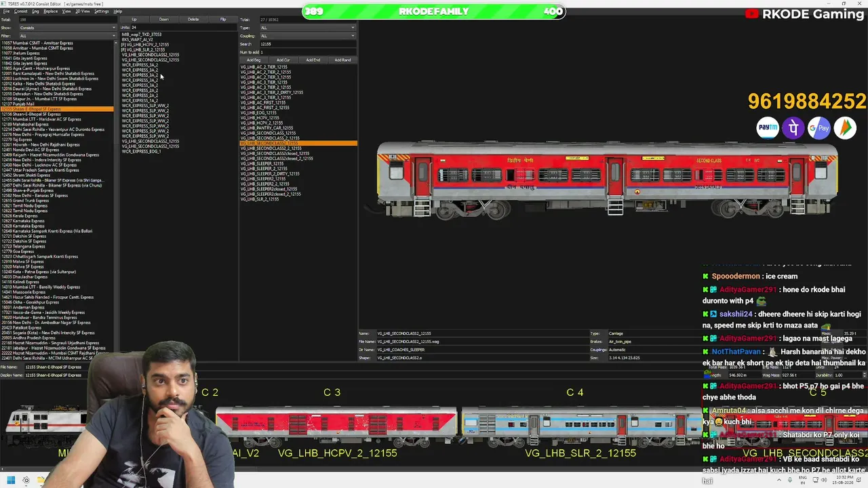Click the Search field containing 12155
This screenshot has width=868, height=488.
pyautogui.click(x=308, y=44)
